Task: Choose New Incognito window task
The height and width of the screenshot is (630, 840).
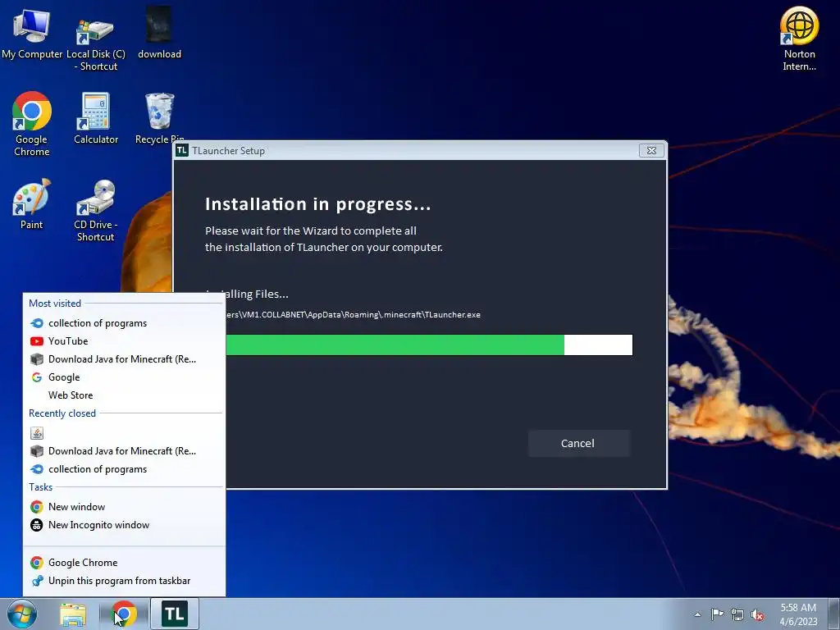Action: (x=125, y=525)
